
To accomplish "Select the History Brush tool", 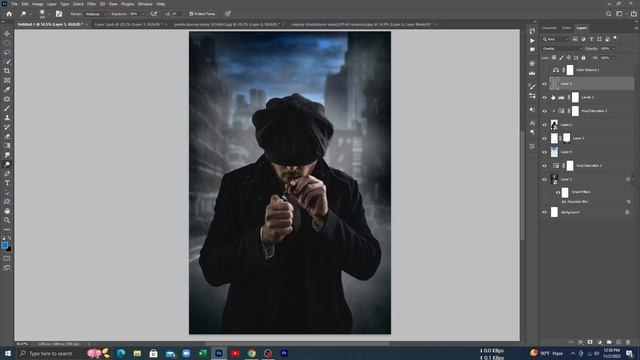I will 7,127.
